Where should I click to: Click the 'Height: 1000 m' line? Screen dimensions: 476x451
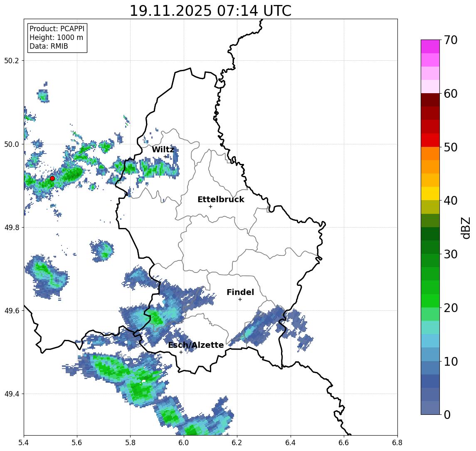[x=56, y=37]
